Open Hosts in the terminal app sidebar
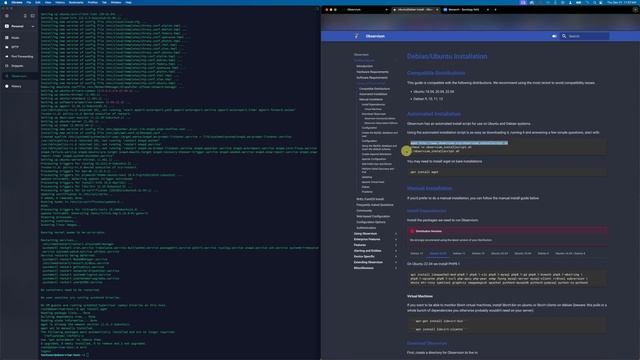Viewport: 640px width, 360px height. [15, 38]
